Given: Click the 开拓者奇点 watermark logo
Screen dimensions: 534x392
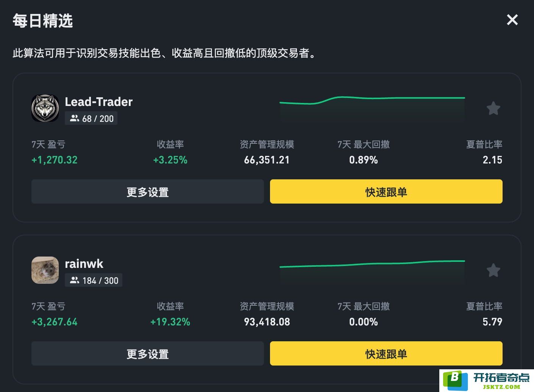Looking at the screenshot, I should pyautogui.click(x=487, y=380).
